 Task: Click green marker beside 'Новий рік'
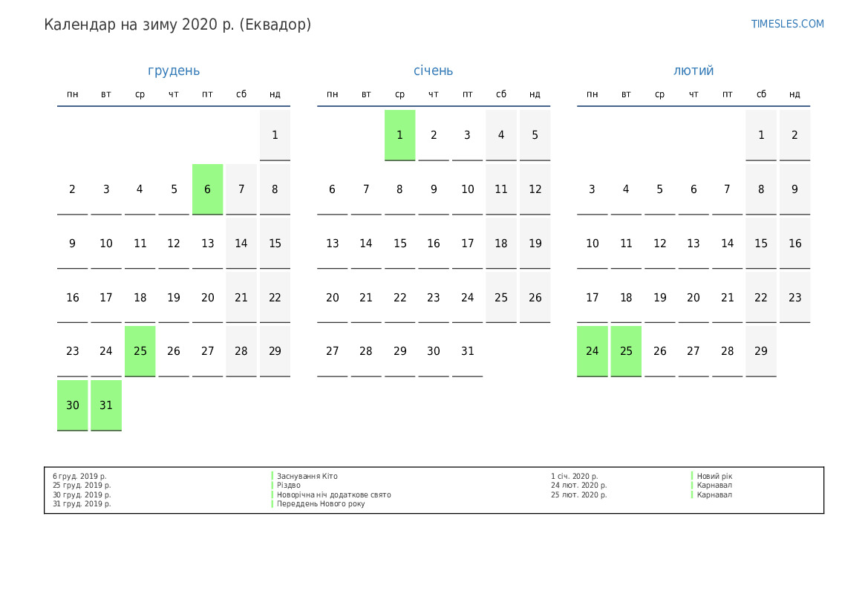[x=692, y=476]
